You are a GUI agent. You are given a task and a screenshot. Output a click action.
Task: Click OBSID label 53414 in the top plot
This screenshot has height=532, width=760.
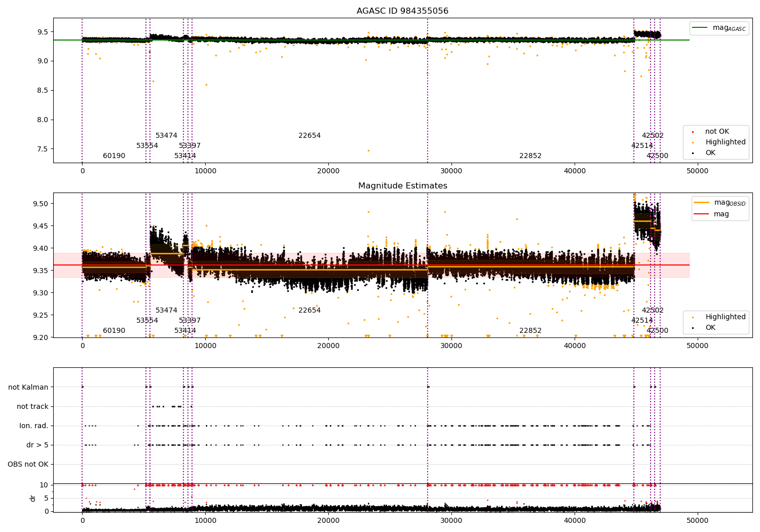[185, 156]
